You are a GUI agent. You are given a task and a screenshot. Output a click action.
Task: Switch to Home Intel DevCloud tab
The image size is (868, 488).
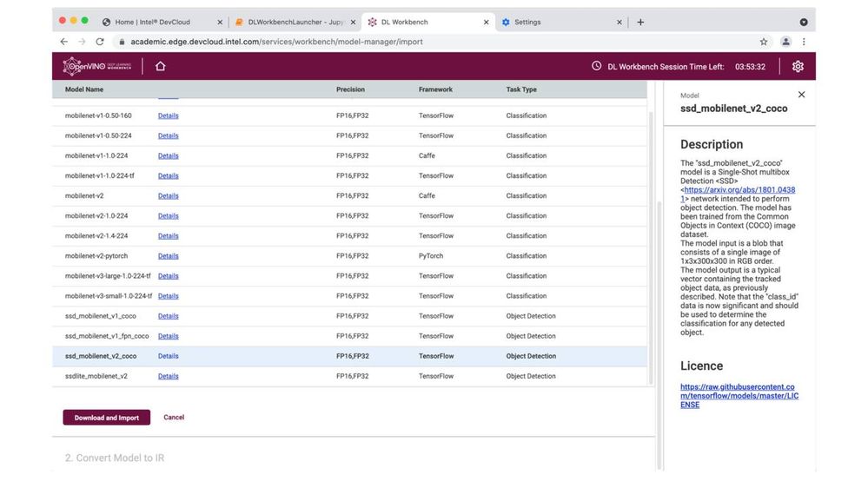point(161,22)
